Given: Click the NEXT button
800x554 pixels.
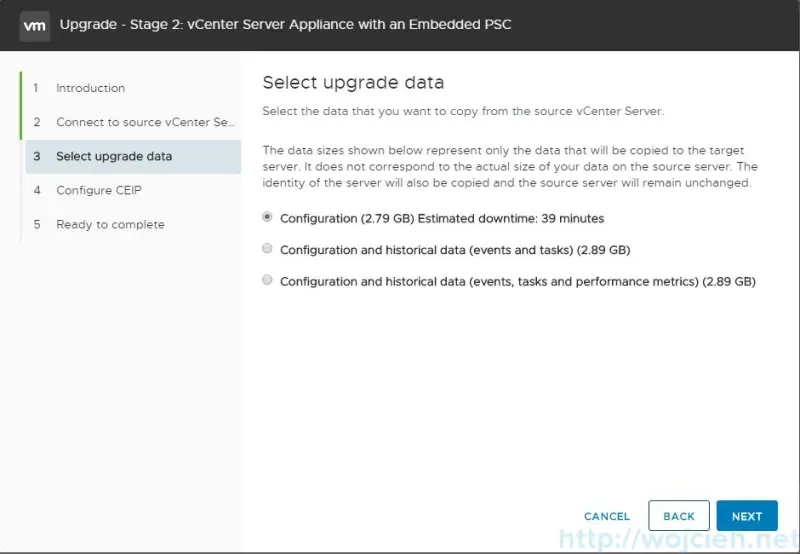Looking at the screenshot, I should [x=747, y=516].
